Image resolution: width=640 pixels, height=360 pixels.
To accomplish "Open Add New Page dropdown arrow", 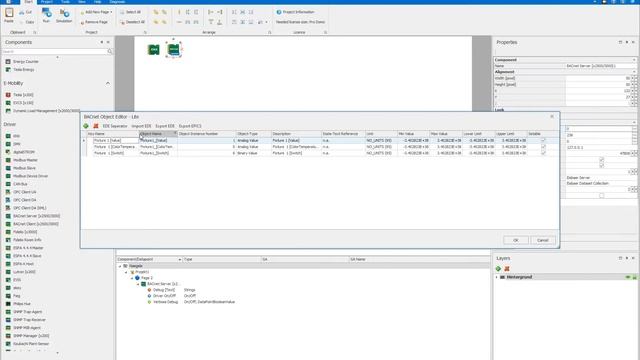I will click(111, 12).
